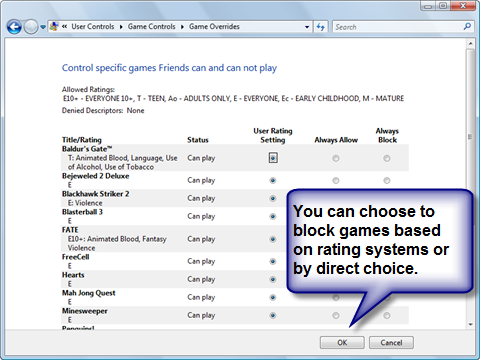Open the Game Controls breadcrumb

tap(151, 26)
